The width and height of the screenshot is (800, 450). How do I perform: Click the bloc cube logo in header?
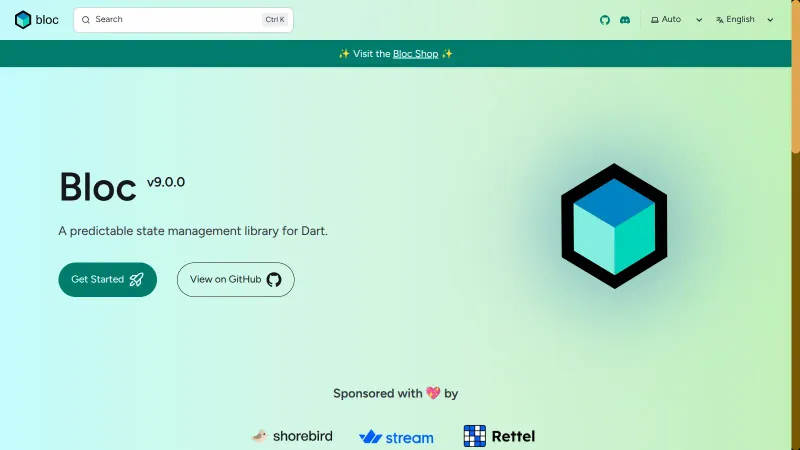click(x=23, y=20)
